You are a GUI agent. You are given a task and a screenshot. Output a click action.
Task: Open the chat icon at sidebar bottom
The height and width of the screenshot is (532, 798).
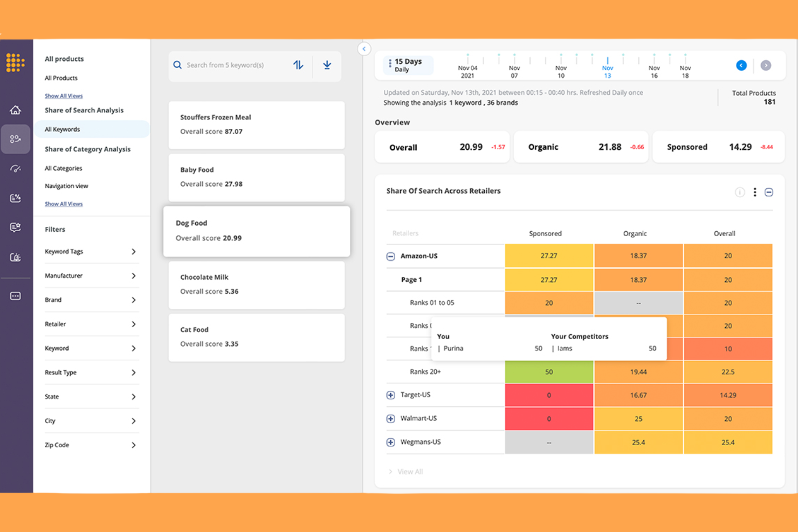(x=16, y=295)
